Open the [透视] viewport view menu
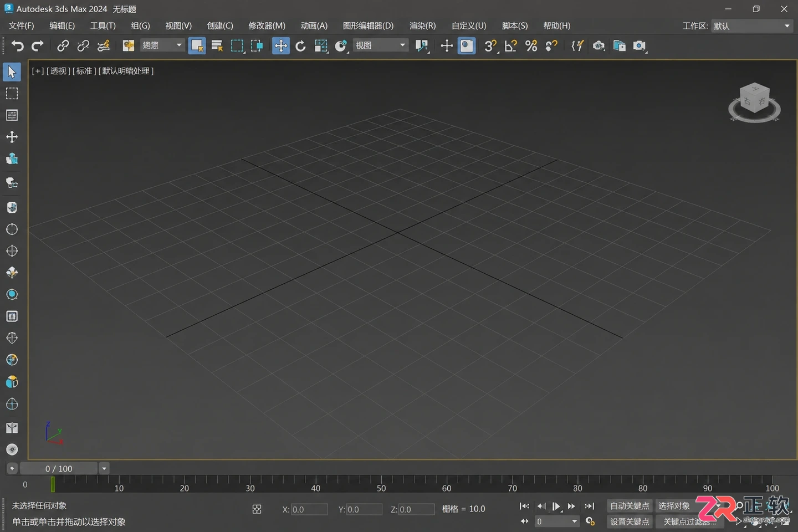 (58, 71)
